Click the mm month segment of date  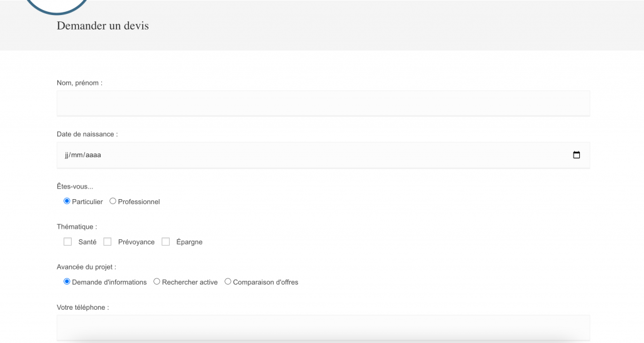point(78,155)
